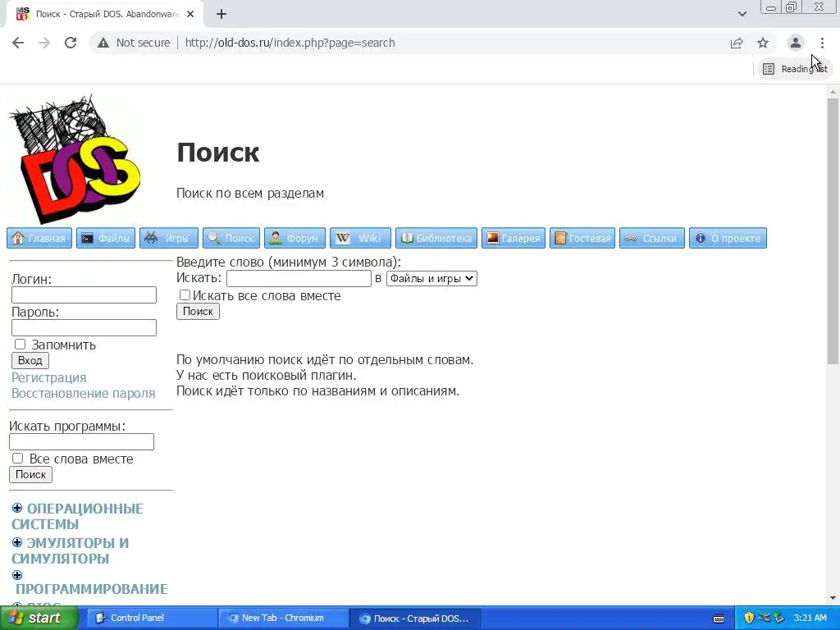The image size is (840, 630).
Task: Focus the Искать программы sidebar field
Action: (x=81, y=442)
